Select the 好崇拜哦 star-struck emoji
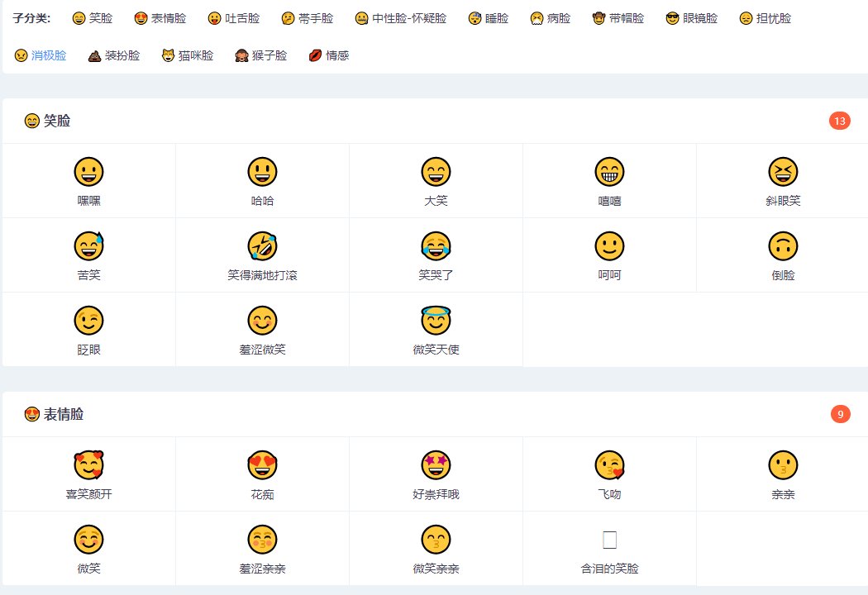This screenshot has width=868, height=595. (x=436, y=465)
